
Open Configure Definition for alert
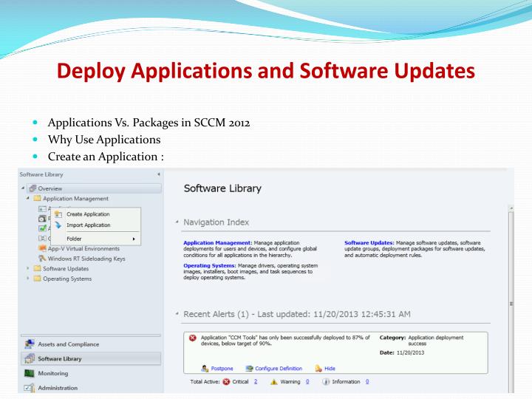[x=279, y=369]
